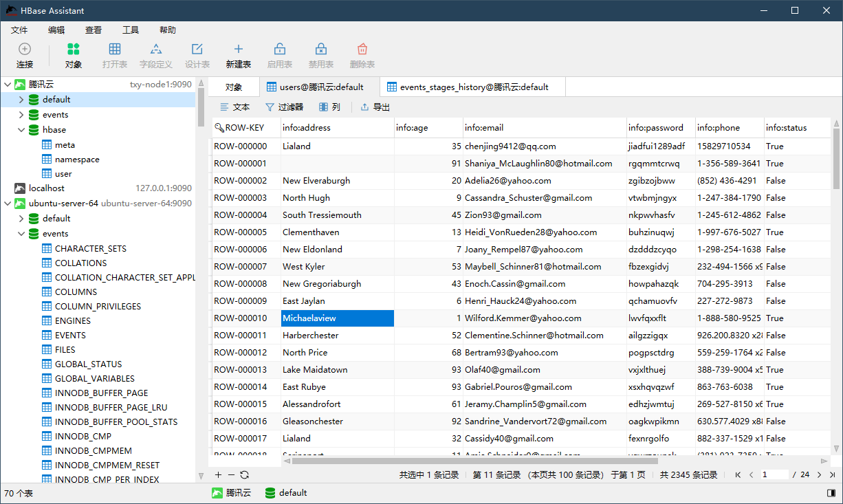Collapse the hbase namespace node
843x504 pixels.
[x=21, y=130]
